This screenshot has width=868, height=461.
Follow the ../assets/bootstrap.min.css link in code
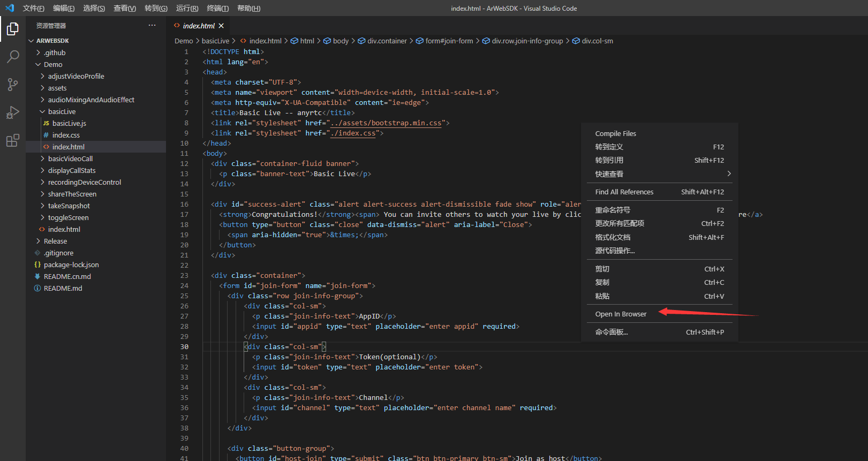coord(386,123)
